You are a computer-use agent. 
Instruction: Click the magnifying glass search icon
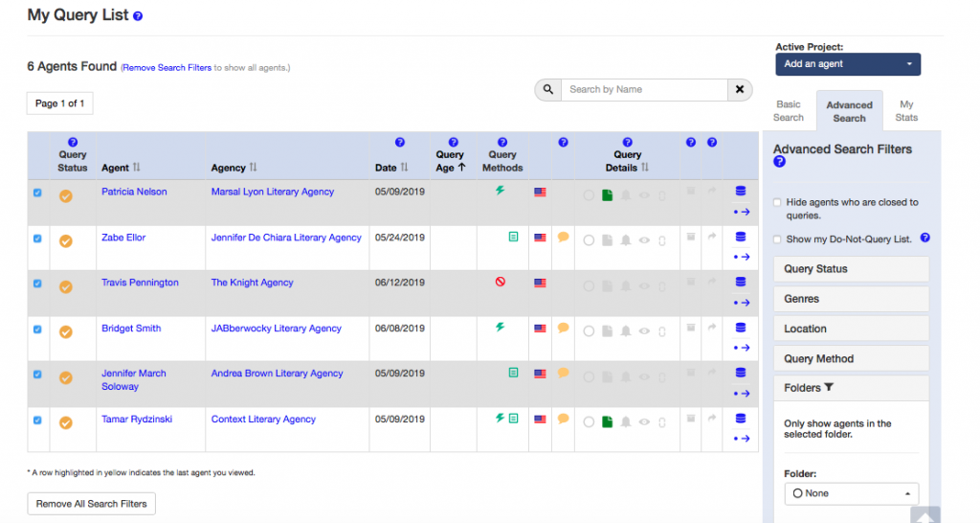pyautogui.click(x=548, y=90)
